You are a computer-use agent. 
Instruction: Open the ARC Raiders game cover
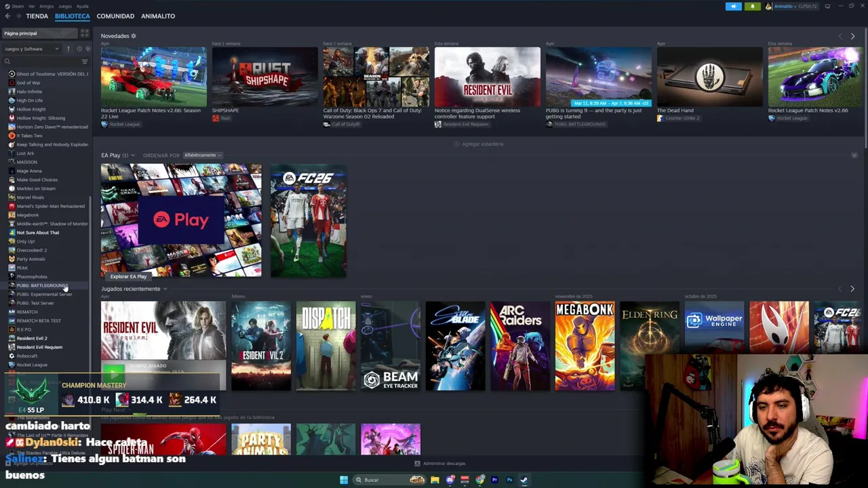point(520,346)
